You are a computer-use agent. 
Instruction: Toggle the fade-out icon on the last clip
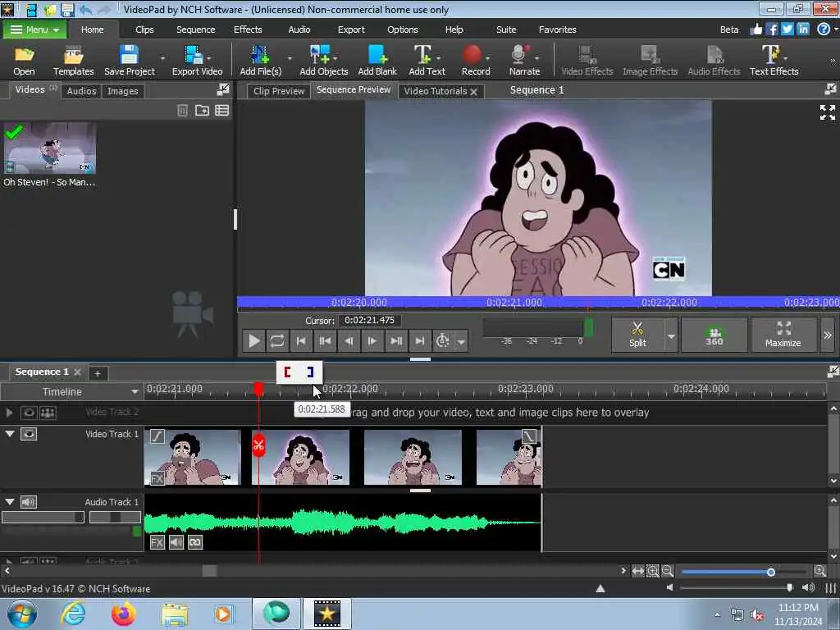click(529, 436)
